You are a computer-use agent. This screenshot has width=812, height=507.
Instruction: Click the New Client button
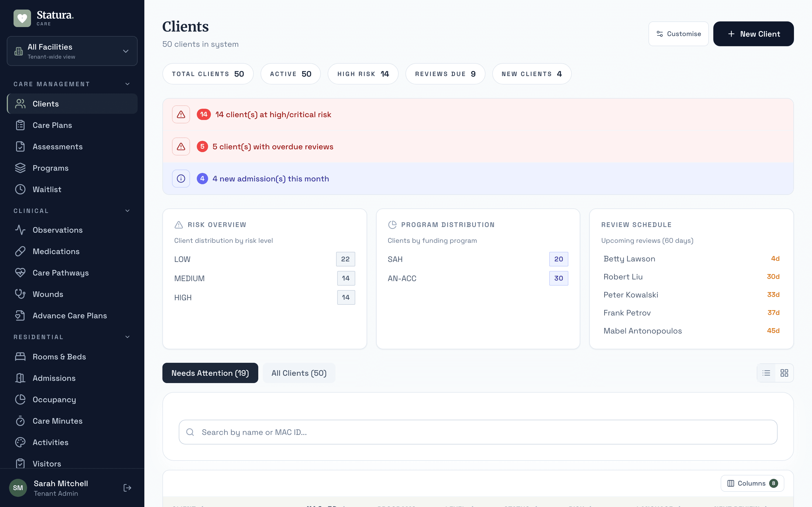[753, 34]
